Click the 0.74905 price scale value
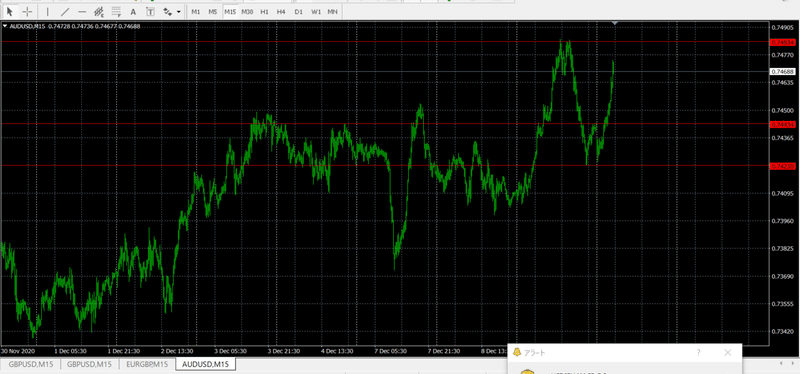 [x=782, y=27]
